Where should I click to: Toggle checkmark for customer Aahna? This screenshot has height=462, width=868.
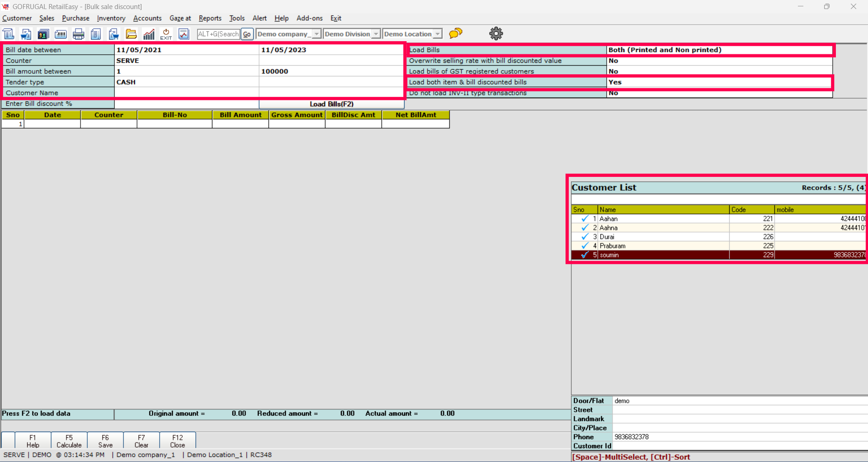tap(585, 228)
